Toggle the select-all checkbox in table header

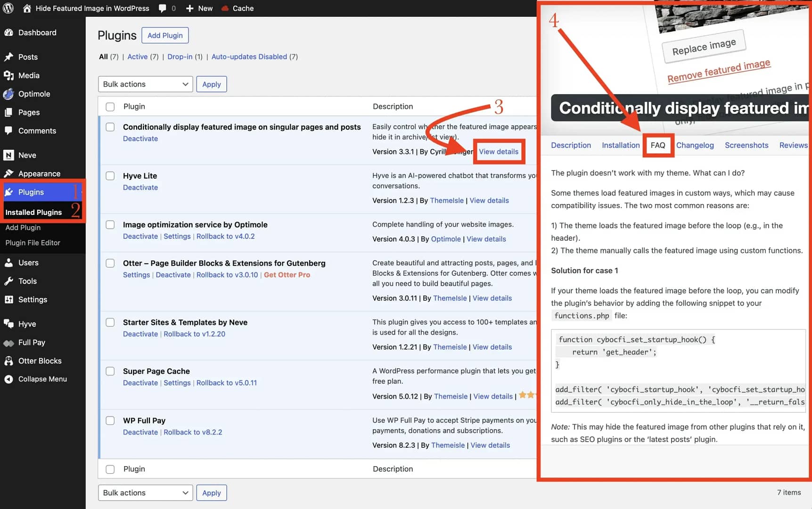point(110,107)
